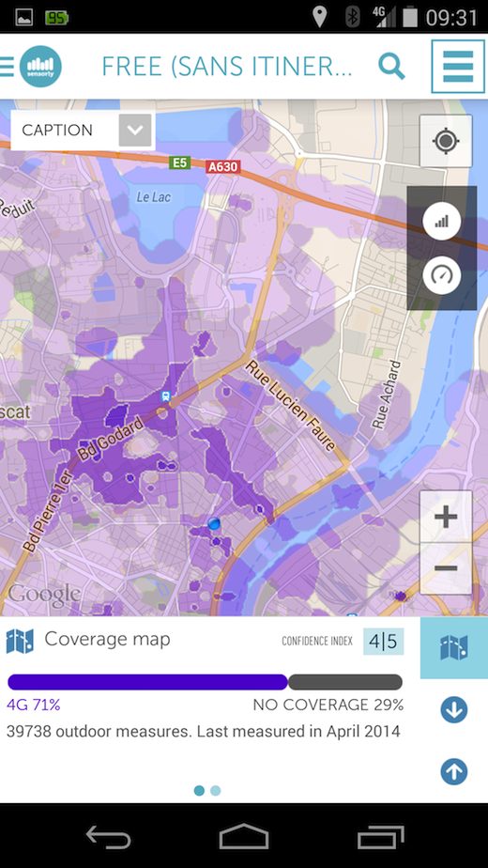The width and height of the screenshot is (488, 868).
Task: Tap the Sensorly logo icon
Action: (40, 67)
